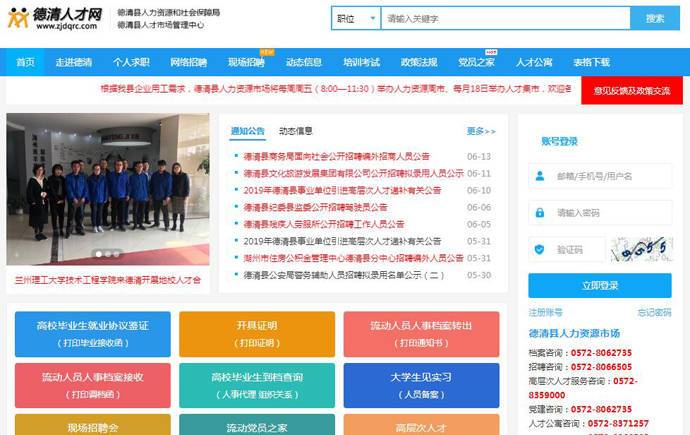Click the shield icon in the captcha field
The image size is (690, 435).
[540, 248]
